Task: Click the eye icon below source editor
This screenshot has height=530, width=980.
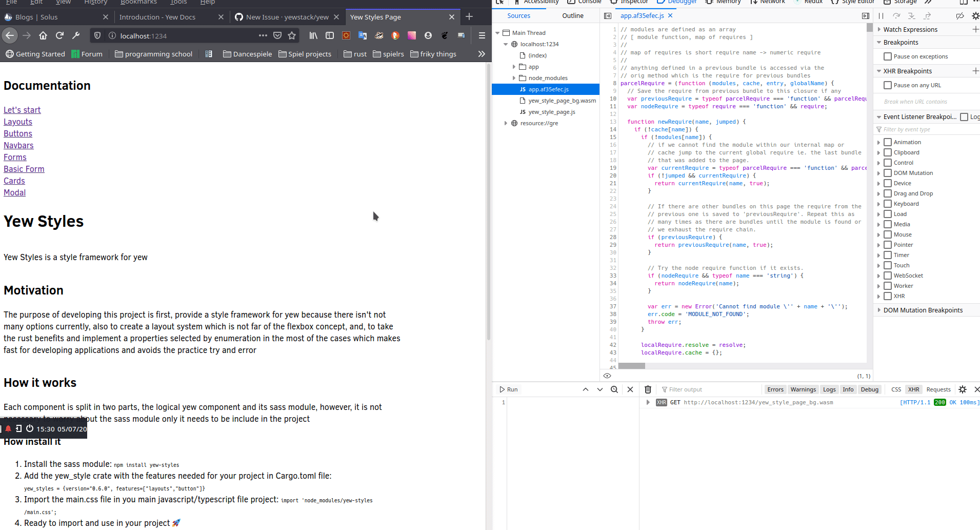Action: [x=607, y=376]
